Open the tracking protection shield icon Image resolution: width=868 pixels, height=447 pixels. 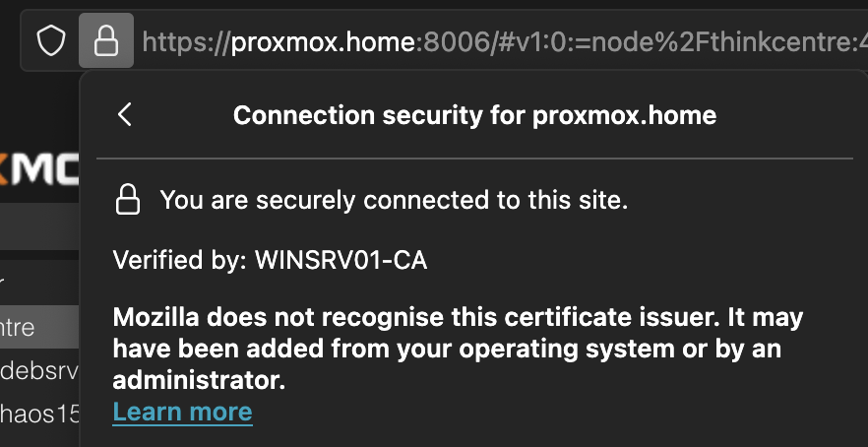click(x=51, y=41)
